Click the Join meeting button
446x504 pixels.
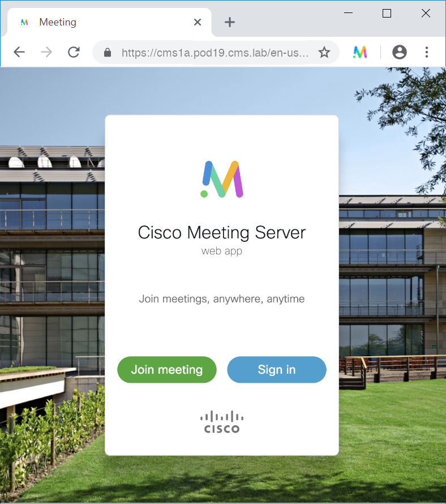167,370
